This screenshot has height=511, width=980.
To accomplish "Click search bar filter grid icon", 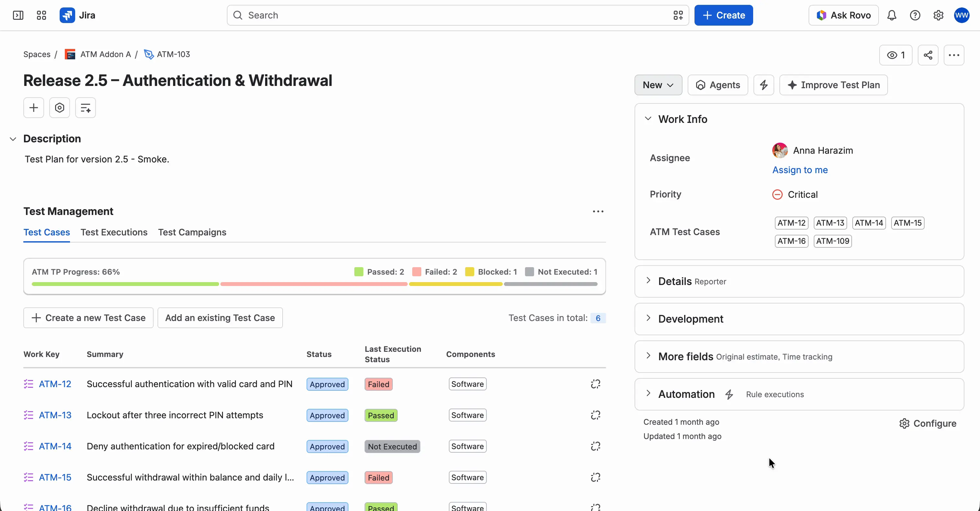I will [678, 15].
